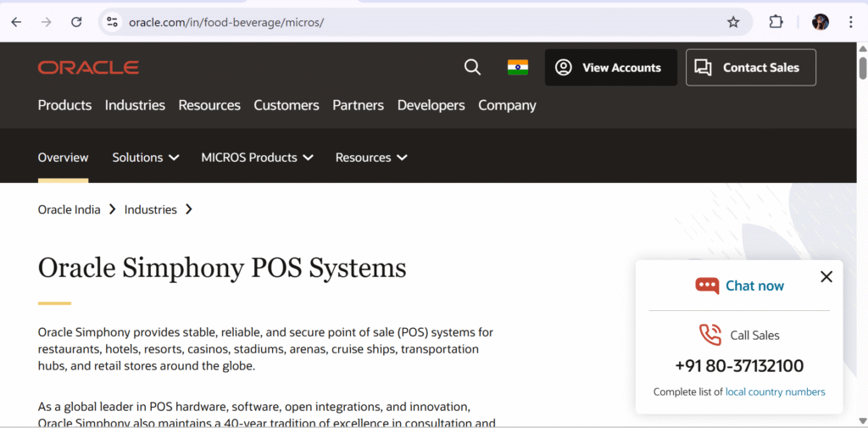Viewport: 868px width, 428px height.
Task: Click the India flag country selector
Action: tap(518, 68)
